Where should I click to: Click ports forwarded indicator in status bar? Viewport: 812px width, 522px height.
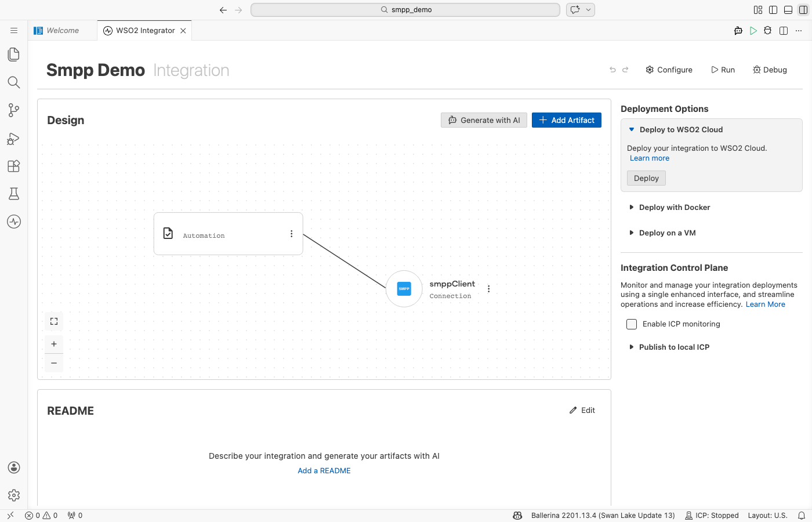tap(75, 516)
